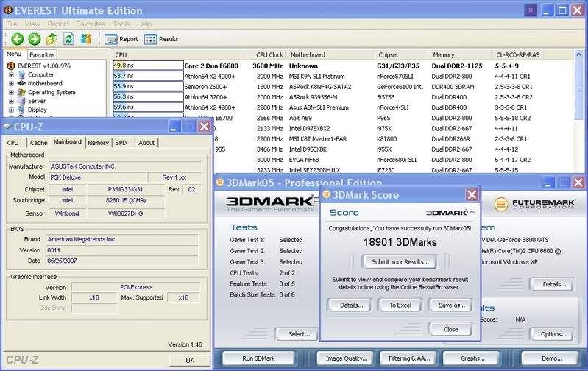Click Graphs button in 3DMark05

472,358
